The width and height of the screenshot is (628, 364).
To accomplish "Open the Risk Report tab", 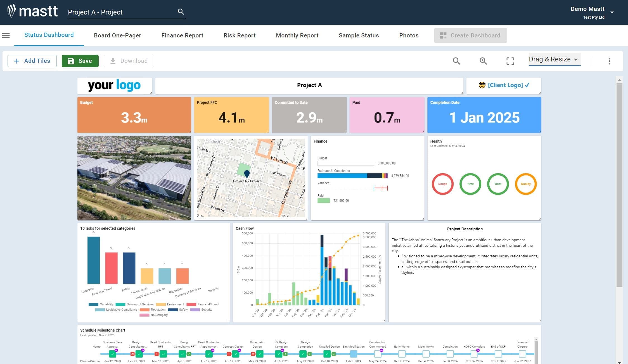I will pos(240,35).
